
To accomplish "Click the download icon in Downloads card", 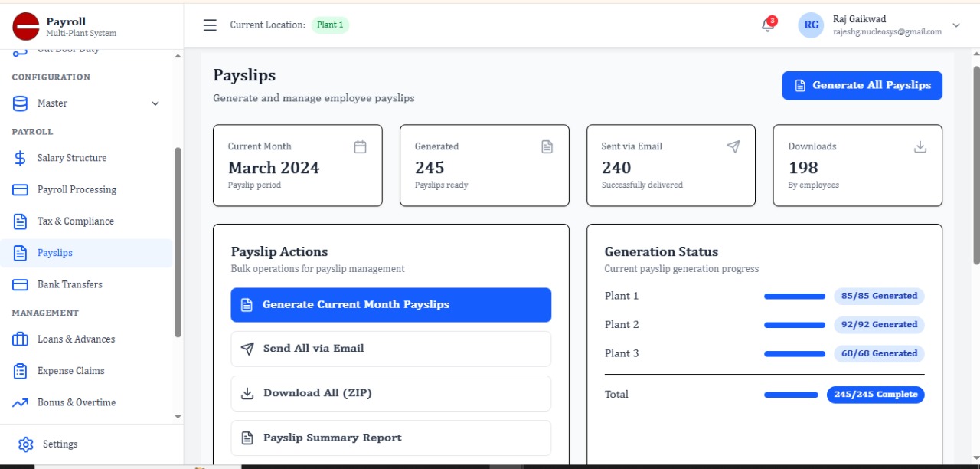I will 920,146.
